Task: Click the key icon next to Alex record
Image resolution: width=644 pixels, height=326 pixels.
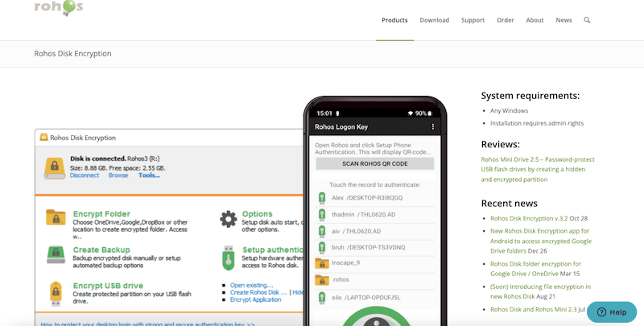Action: (322, 198)
